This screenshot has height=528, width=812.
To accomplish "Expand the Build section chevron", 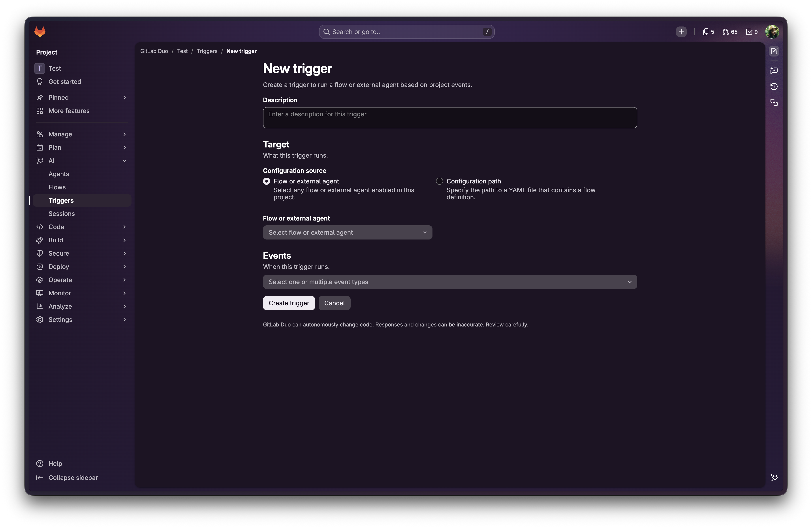I will coord(124,240).
